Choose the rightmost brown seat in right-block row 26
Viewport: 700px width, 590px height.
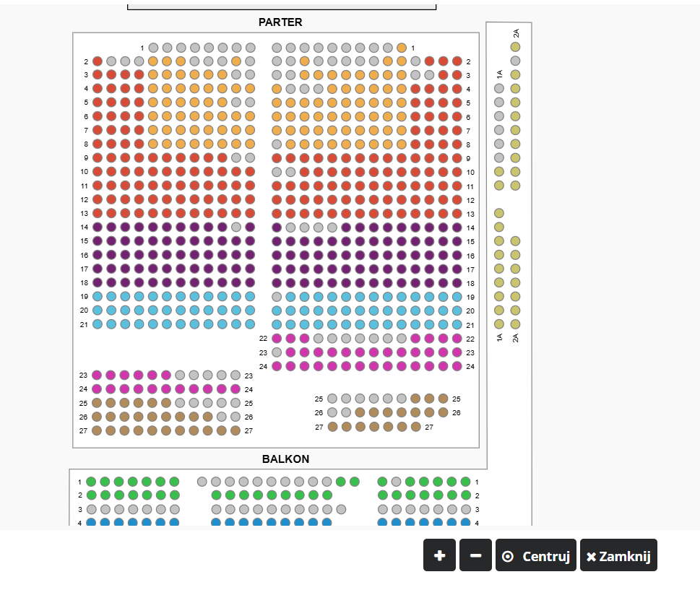point(444,412)
